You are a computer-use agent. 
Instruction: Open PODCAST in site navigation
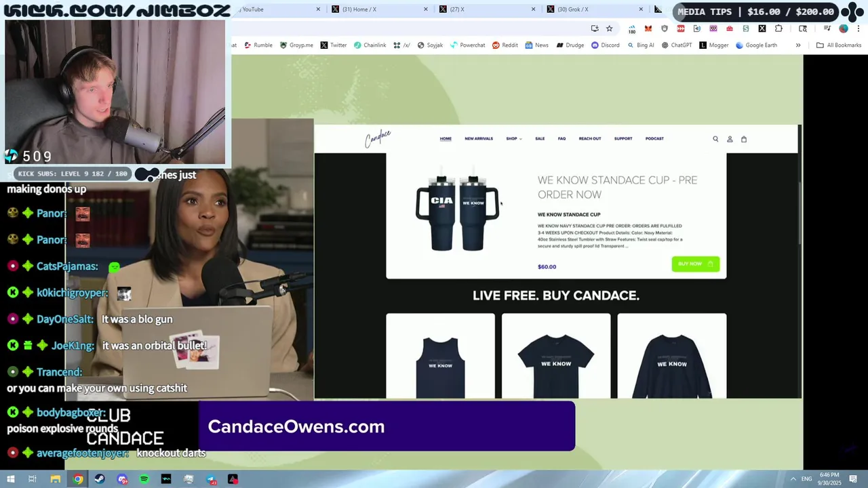click(654, 139)
